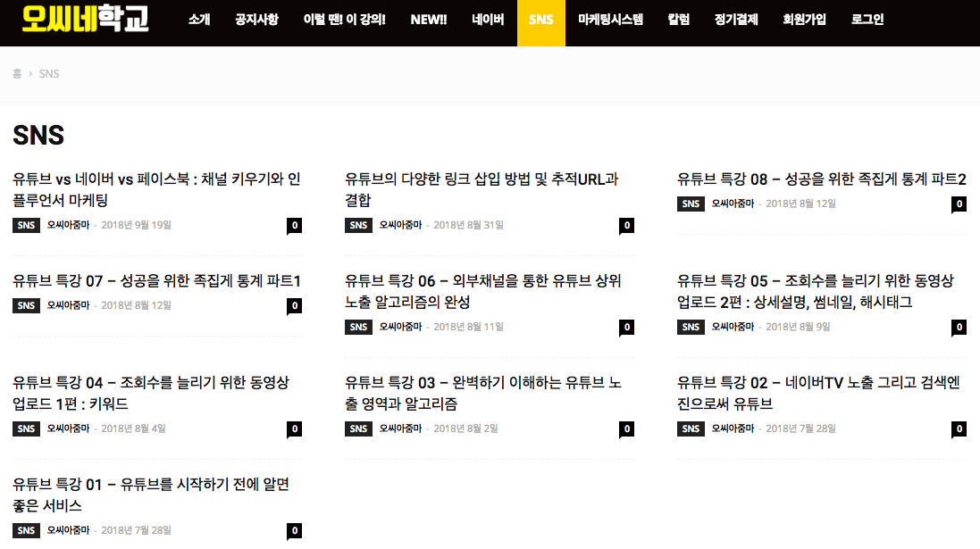Open post 유튜브 특강 07 족집게 통계 파트1
This screenshot has width=980, height=549.
pyautogui.click(x=156, y=281)
